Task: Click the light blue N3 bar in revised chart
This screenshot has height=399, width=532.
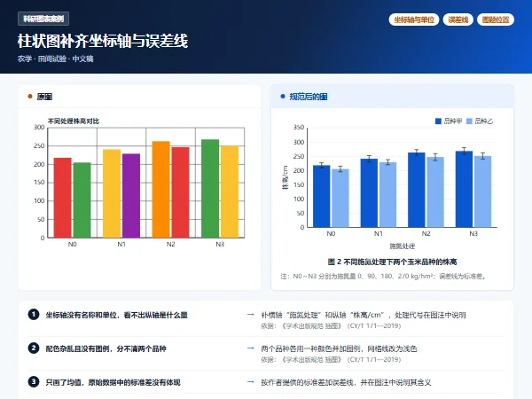Action: [483, 192]
